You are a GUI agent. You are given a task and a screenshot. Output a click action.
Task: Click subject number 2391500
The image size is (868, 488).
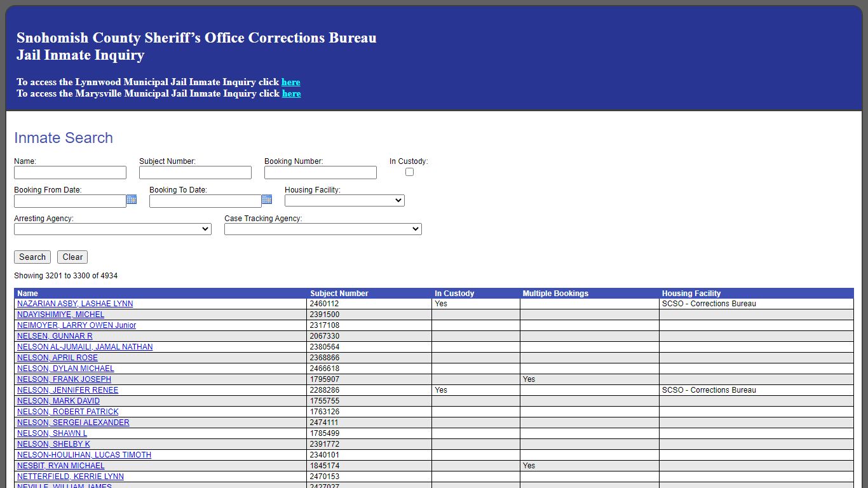click(x=324, y=315)
